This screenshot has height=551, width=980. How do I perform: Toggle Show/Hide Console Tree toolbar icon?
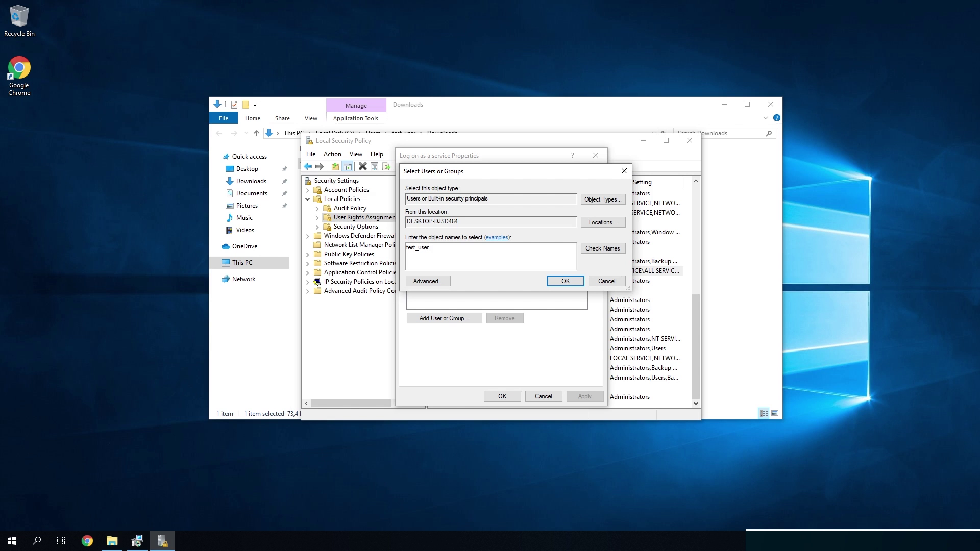[x=348, y=167]
